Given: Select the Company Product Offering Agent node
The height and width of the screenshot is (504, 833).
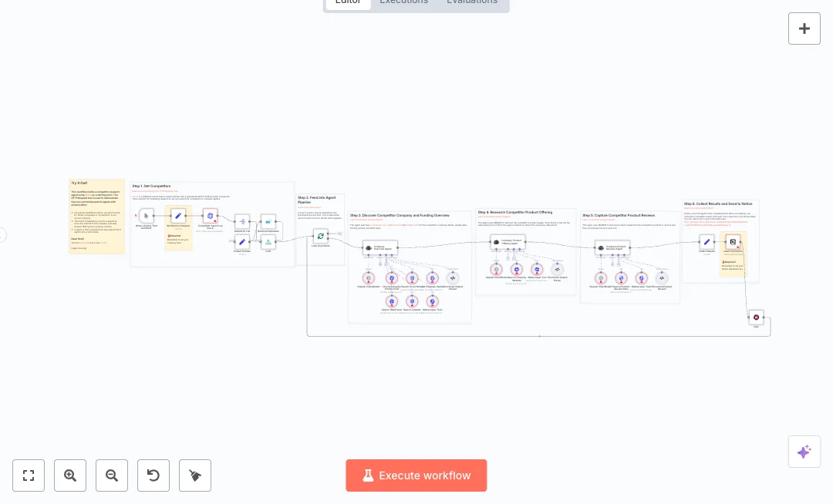Looking at the screenshot, I should [x=508, y=242].
